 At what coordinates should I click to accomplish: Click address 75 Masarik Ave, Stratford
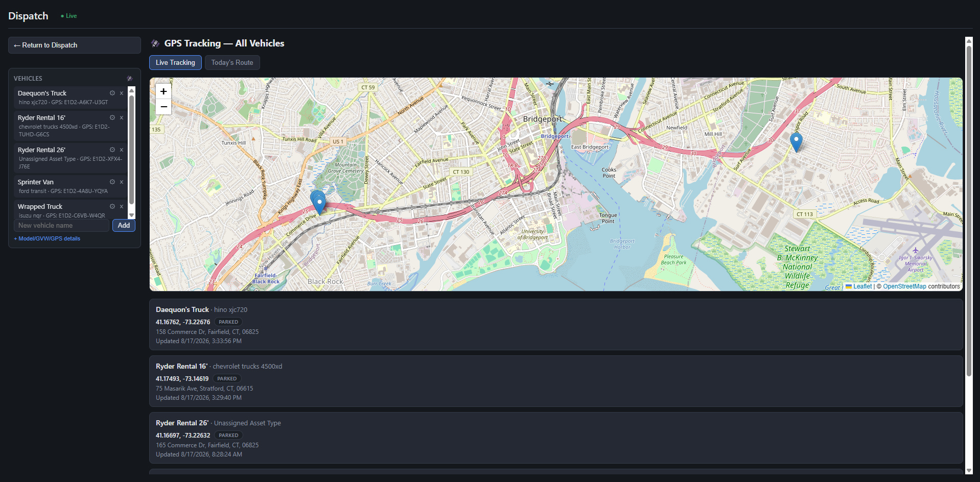coord(204,389)
